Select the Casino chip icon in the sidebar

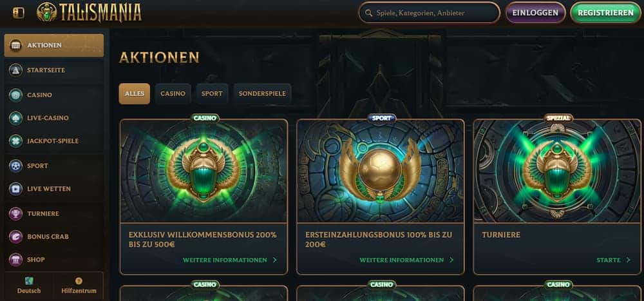coord(15,95)
